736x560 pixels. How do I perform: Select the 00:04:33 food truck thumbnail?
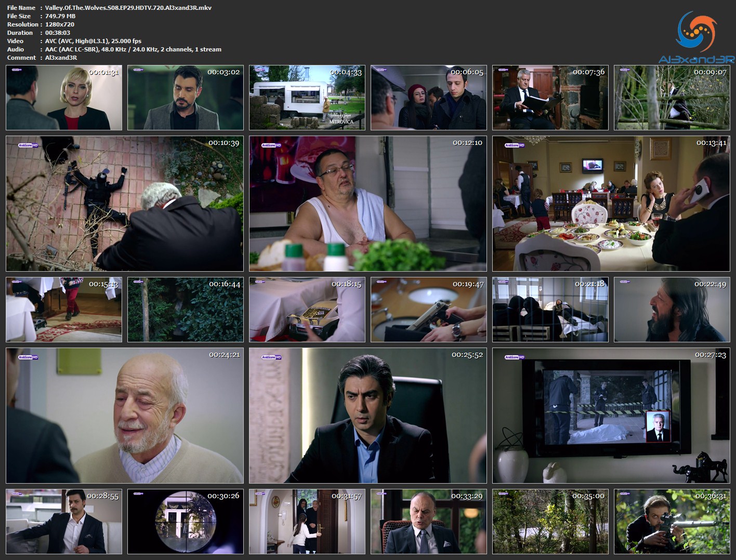click(307, 98)
